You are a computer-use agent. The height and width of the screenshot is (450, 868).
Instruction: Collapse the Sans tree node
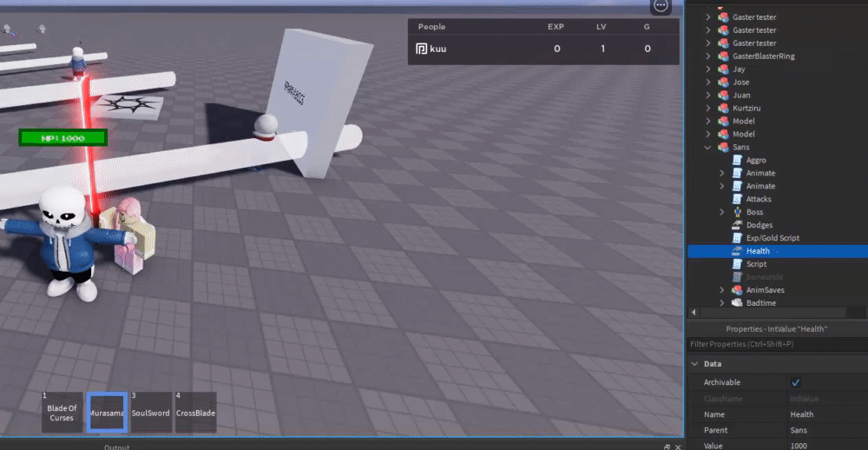[x=708, y=147]
